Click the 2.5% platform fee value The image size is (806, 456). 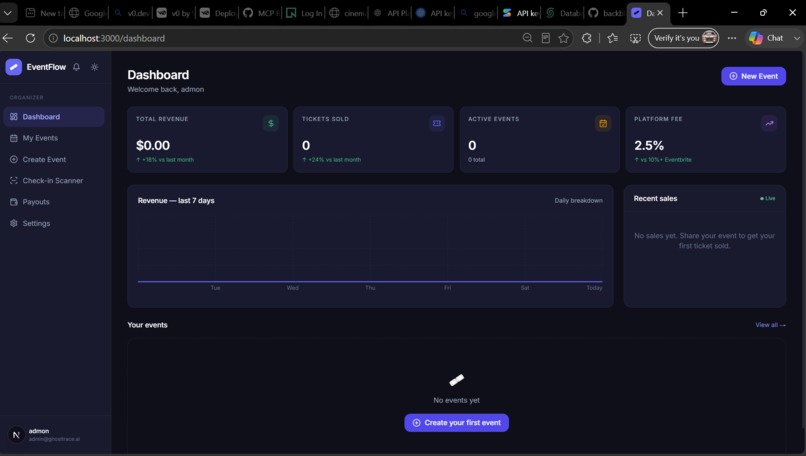point(649,145)
